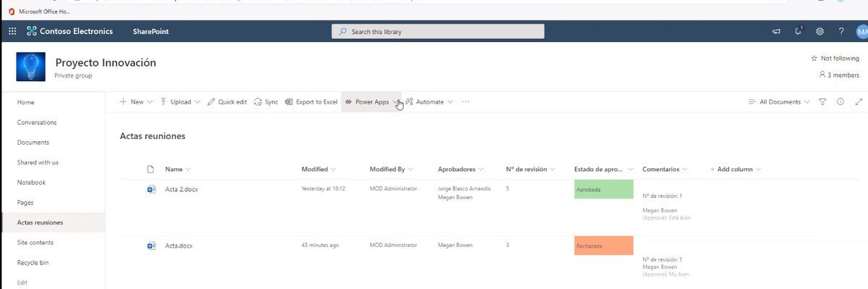Click revision number 3 cell
The width and height of the screenshot is (868, 289).
tap(508, 245)
